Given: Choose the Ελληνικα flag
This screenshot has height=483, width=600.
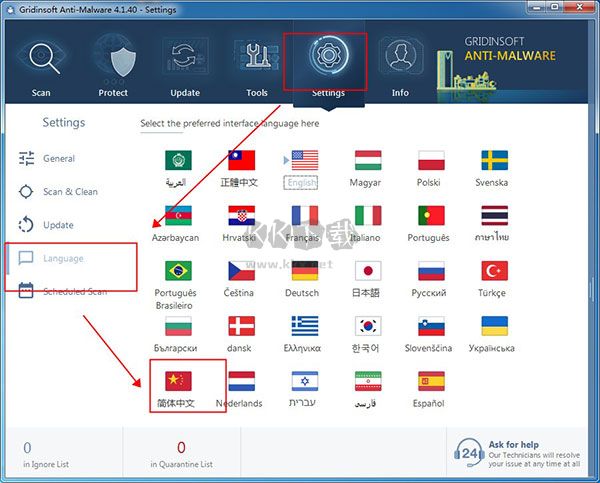Looking at the screenshot, I should tap(305, 326).
